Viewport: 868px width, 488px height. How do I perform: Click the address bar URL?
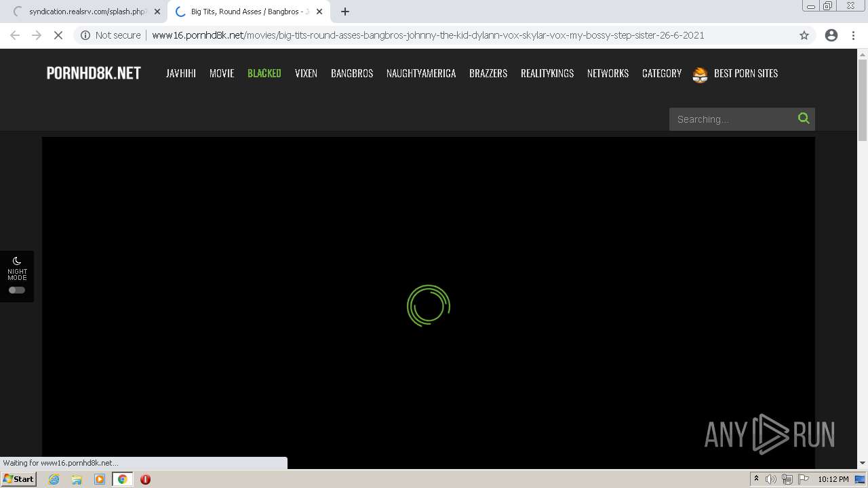(x=428, y=35)
